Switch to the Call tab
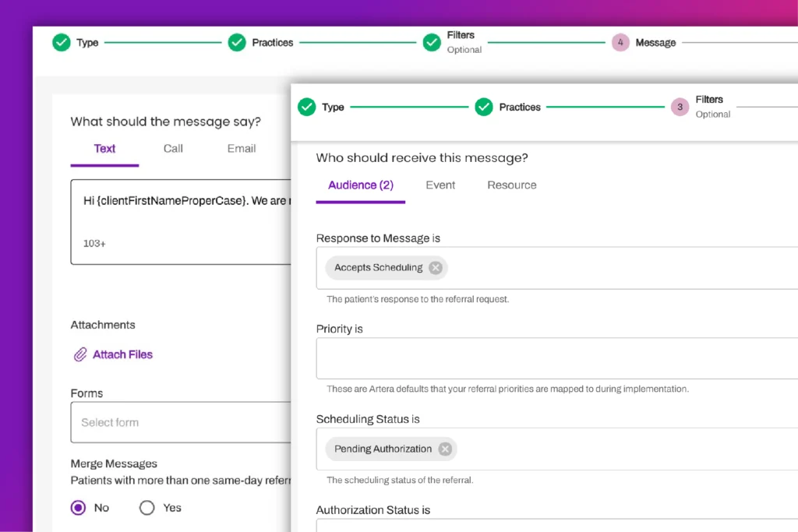The image size is (798, 532). [173, 149]
